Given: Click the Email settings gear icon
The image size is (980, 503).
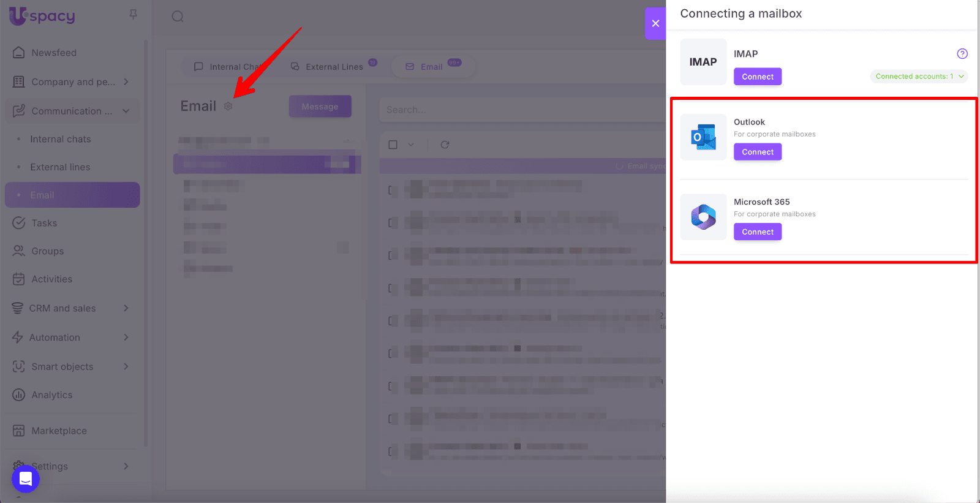Looking at the screenshot, I should [228, 107].
